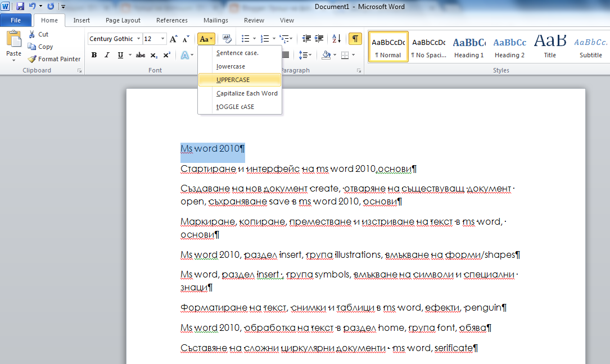
Task: Paste clipboard contents with Paste icon
Action: pyautogui.click(x=13, y=39)
